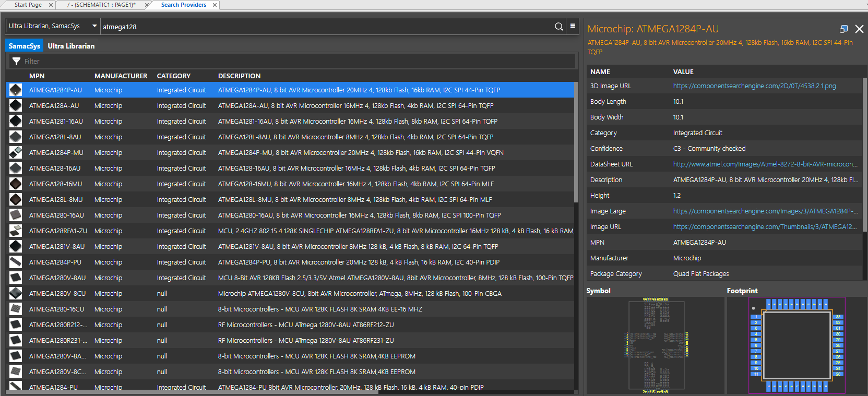Select the ATMEGA128A-AU result row
Viewport: 868px width, 396px height.
(x=290, y=105)
